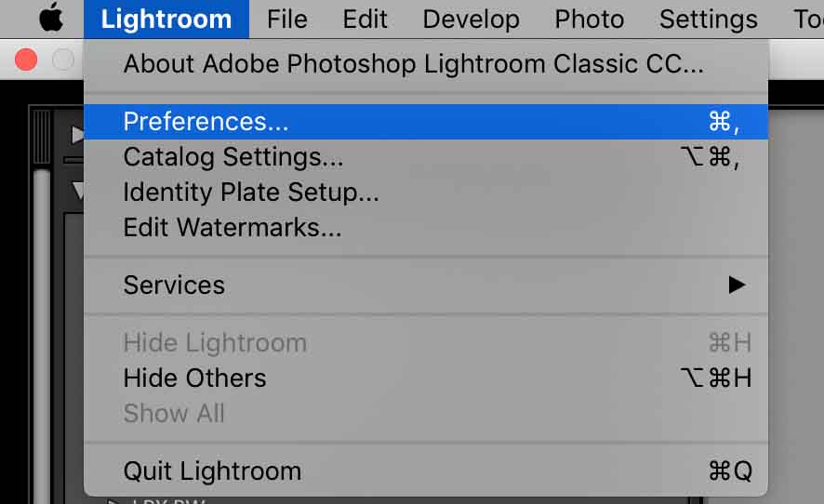Open the Edit menu
This screenshot has width=824, height=504.
[x=365, y=19]
